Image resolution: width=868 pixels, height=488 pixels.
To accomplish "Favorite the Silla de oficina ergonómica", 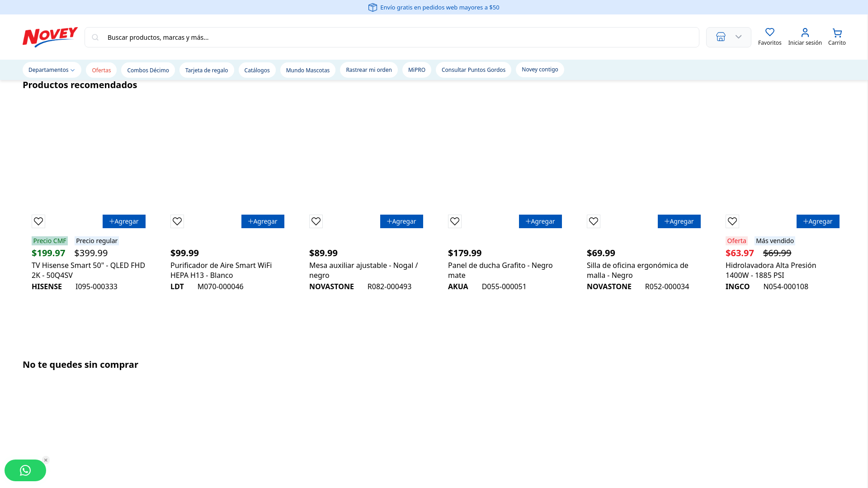I will pyautogui.click(x=594, y=221).
